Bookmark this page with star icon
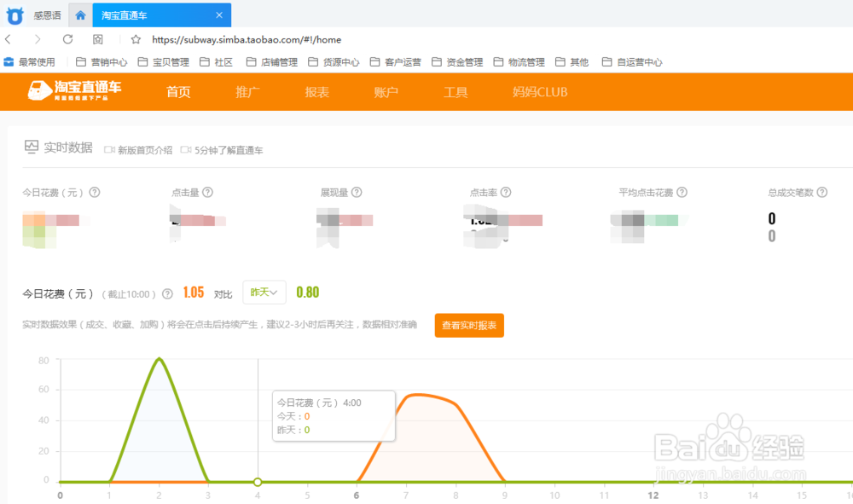Screen dimensions: 853x504 click(136, 39)
